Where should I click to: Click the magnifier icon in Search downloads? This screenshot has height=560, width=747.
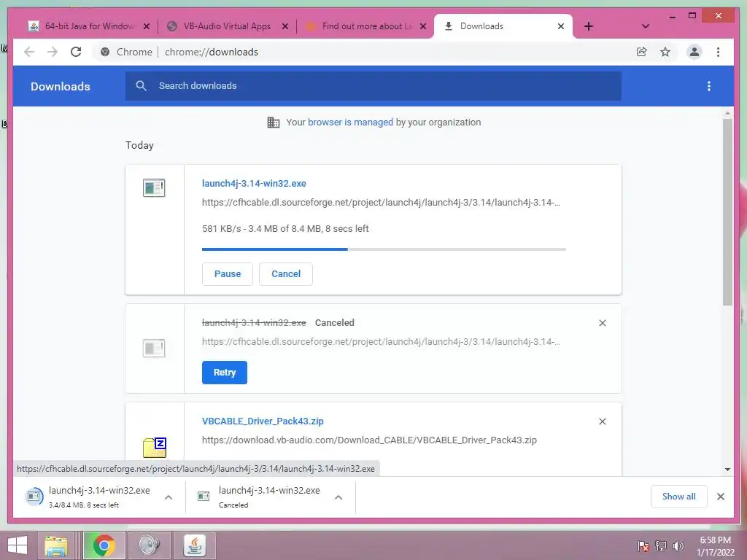141,86
